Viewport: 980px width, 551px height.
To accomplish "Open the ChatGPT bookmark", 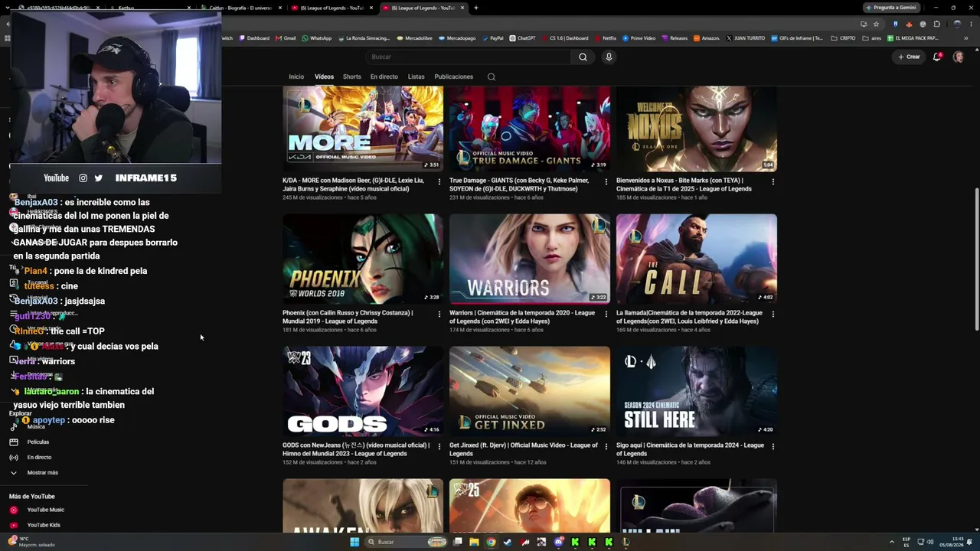I will tap(522, 38).
